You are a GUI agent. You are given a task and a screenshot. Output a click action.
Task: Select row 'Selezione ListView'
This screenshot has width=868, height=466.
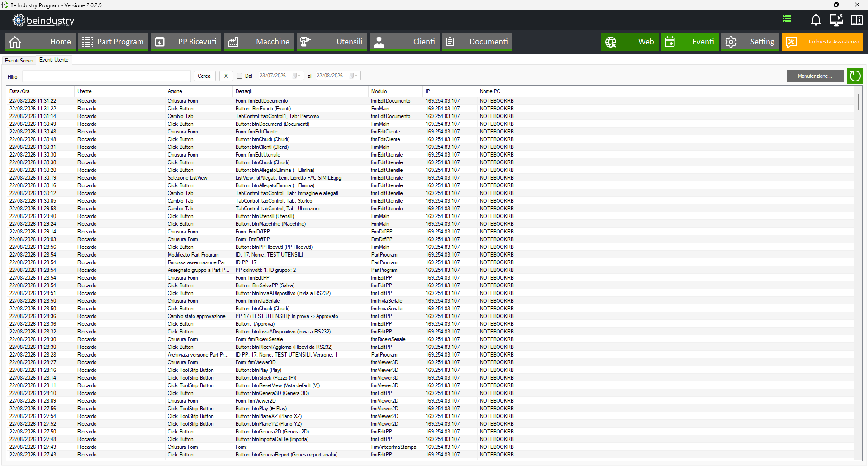(430, 178)
